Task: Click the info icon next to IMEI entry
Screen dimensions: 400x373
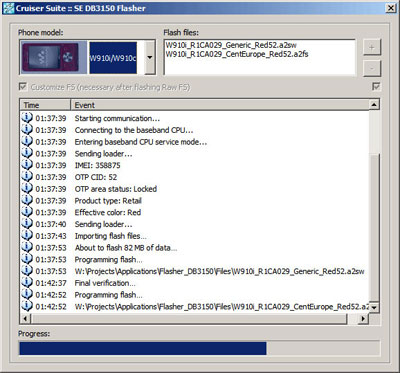Action: pyautogui.click(x=27, y=165)
